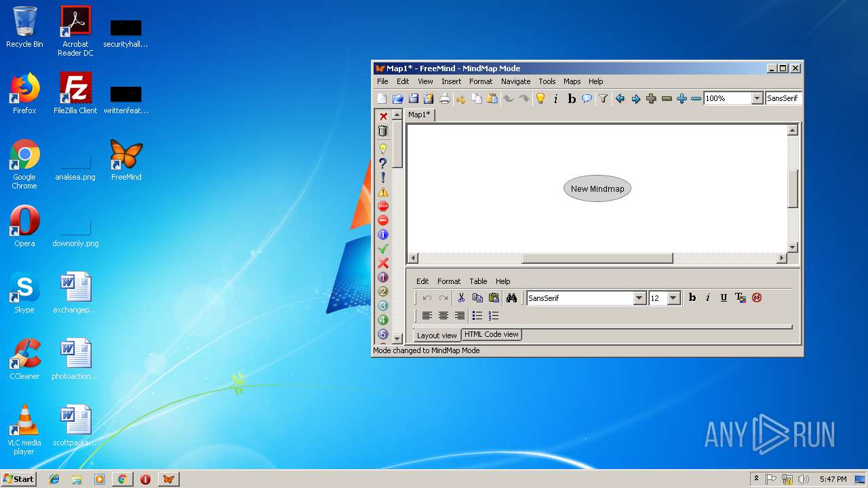The width and height of the screenshot is (868, 488).
Task: Print the mind map using the printer icon
Action: (445, 99)
